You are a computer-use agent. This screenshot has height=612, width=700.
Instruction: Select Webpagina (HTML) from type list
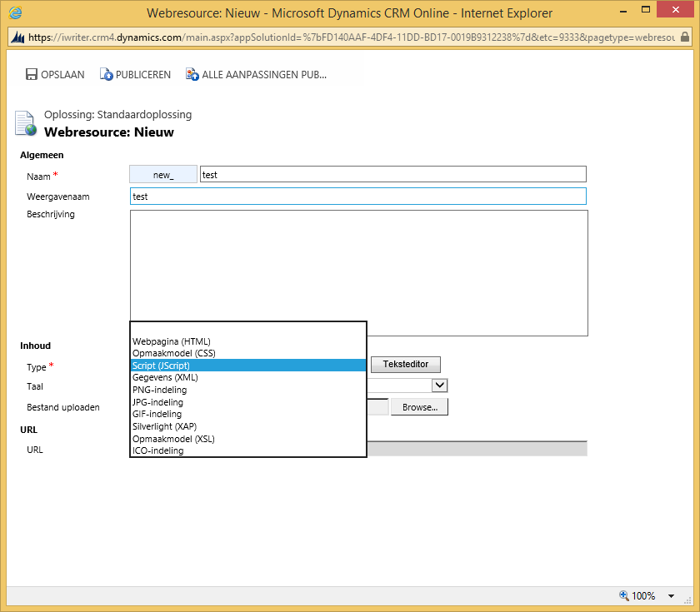(x=172, y=341)
